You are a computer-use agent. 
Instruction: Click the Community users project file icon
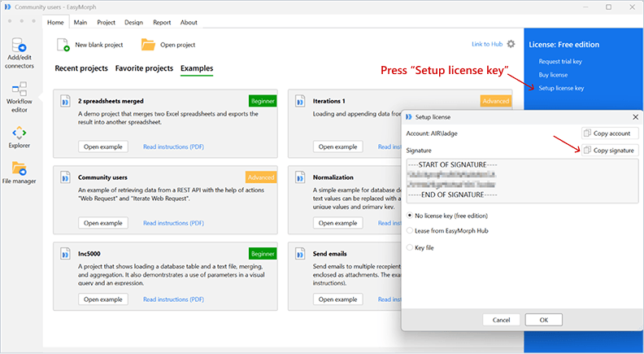point(65,177)
